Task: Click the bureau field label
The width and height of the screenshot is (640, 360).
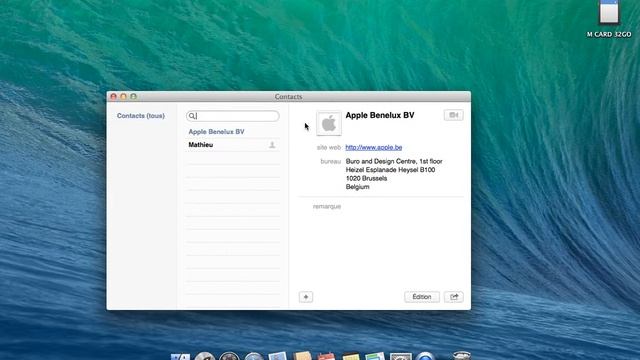Action: coord(330,162)
